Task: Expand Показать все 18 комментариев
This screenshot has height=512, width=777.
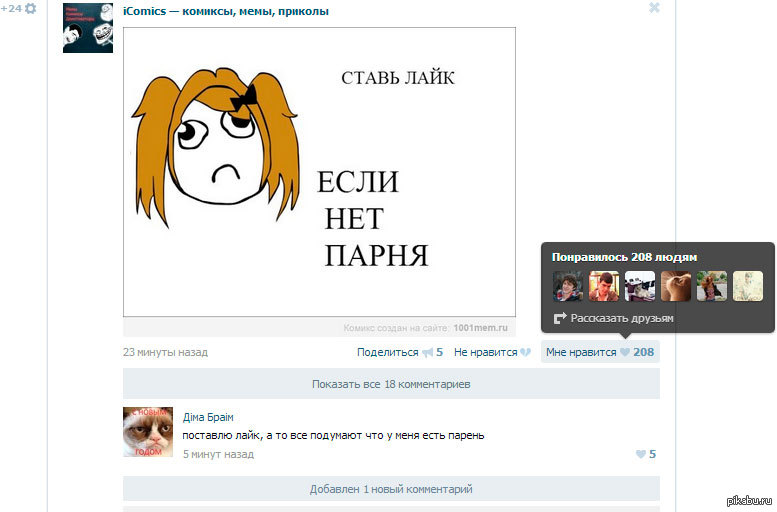Action: pyautogui.click(x=391, y=384)
